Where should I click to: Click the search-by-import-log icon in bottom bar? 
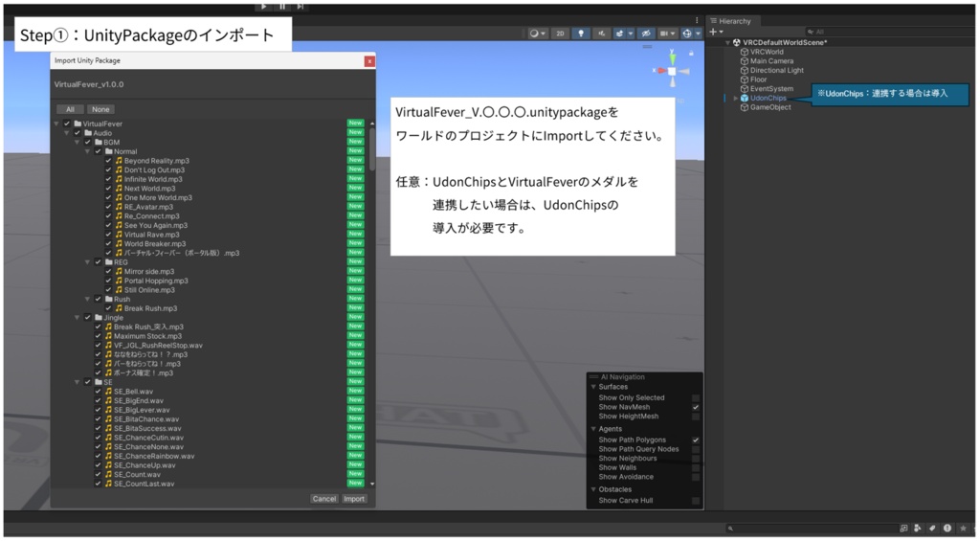click(x=947, y=528)
